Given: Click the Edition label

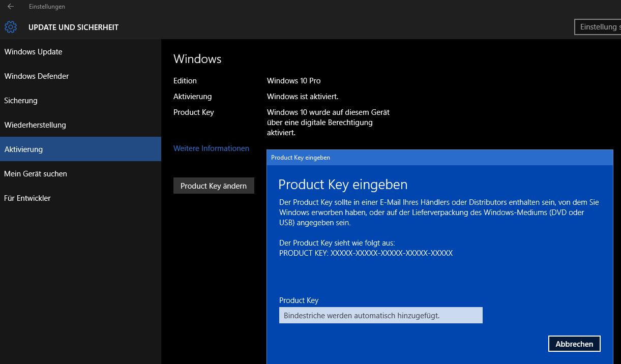Looking at the screenshot, I should [185, 81].
